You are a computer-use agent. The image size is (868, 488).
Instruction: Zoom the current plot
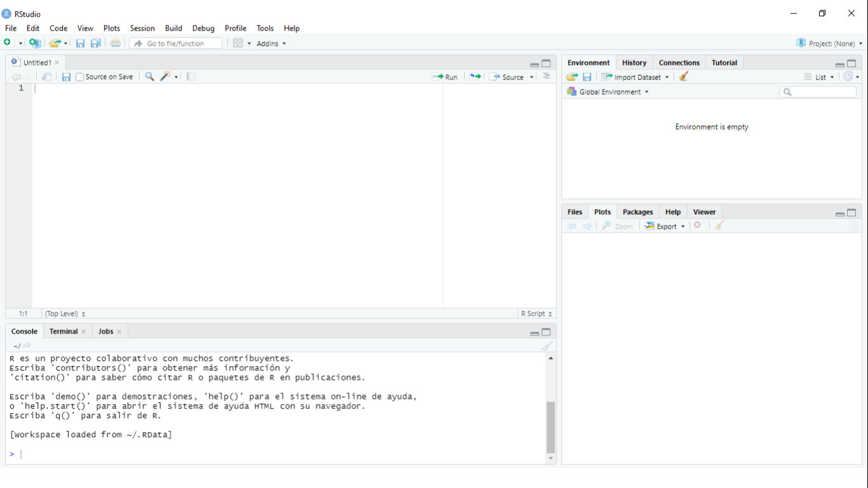tap(617, 226)
